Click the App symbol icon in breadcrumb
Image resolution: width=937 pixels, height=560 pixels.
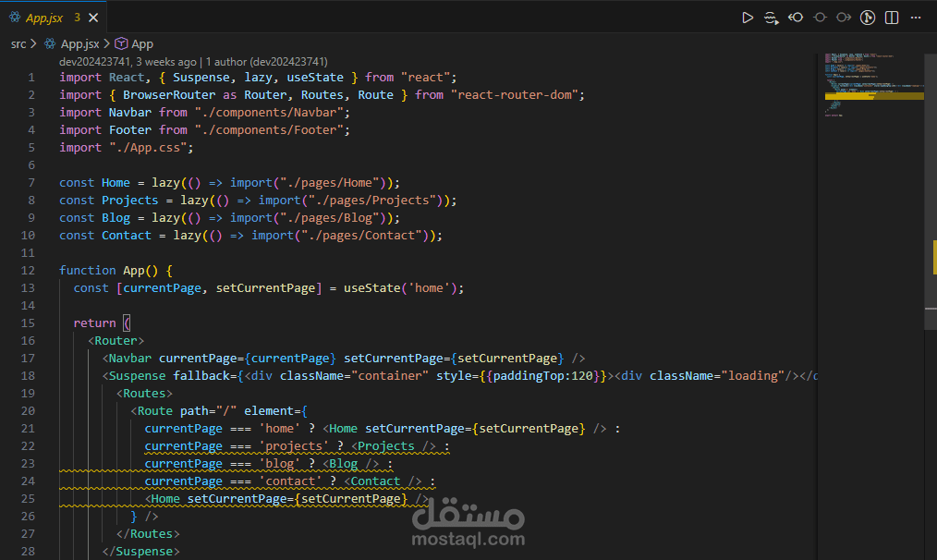click(121, 43)
